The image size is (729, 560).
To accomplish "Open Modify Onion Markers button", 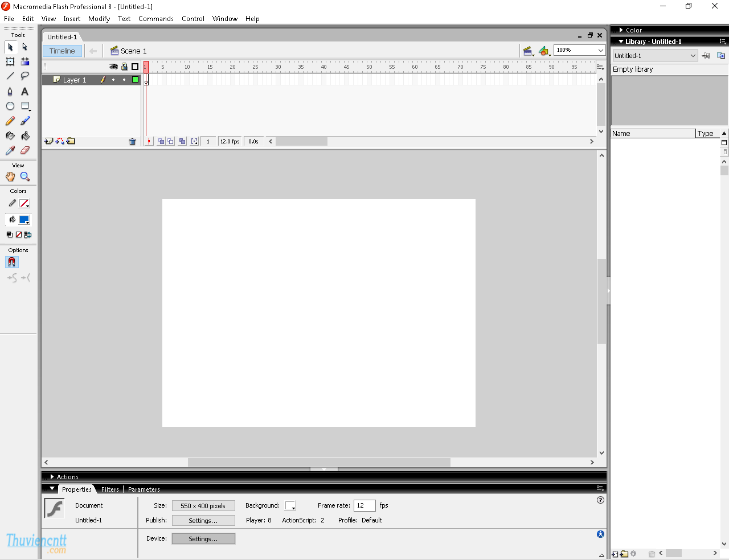I will [x=194, y=141].
